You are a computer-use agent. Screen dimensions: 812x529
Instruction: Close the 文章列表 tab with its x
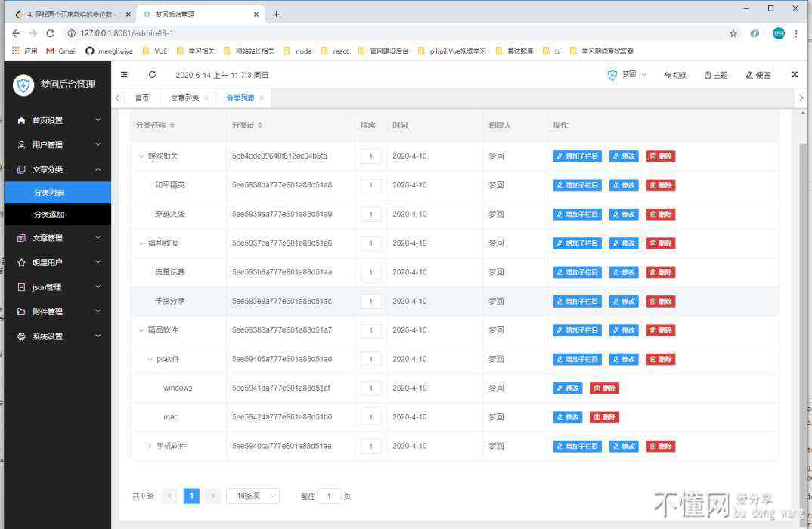pyautogui.click(x=206, y=97)
